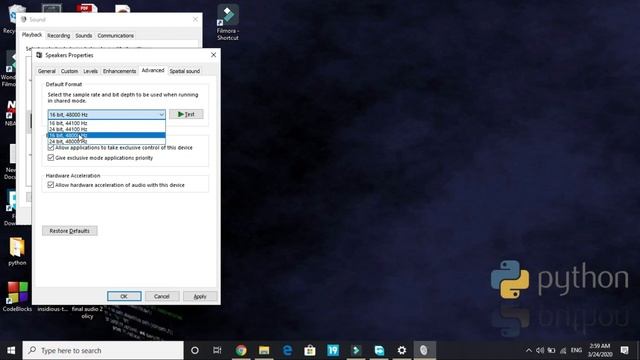Select 24 bit, 44100 Hz option
The image size is (640, 360).
point(107,129)
